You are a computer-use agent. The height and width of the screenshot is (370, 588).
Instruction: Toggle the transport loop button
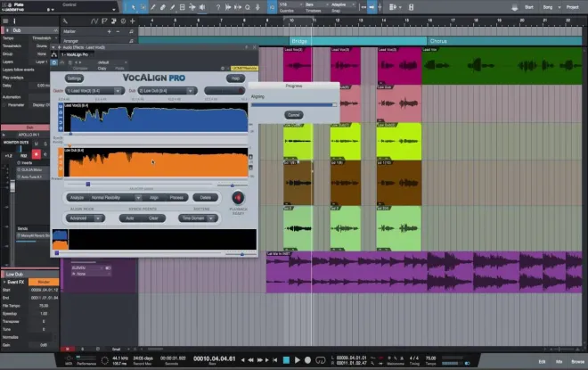(x=320, y=360)
